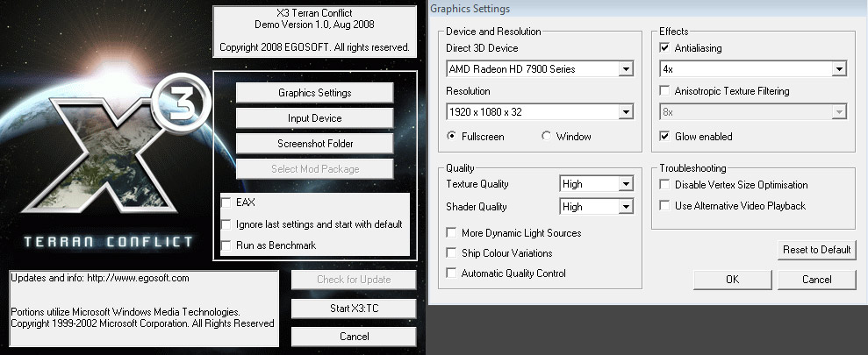
Task: Enable the EAX checkbox
Action: click(x=226, y=202)
